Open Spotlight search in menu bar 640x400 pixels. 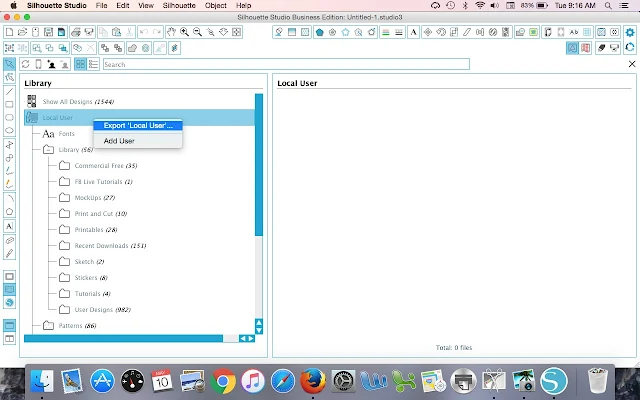pos(608,5)
